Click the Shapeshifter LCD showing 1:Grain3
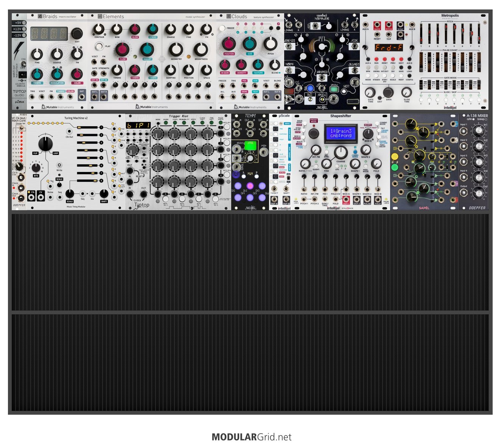The width and height of the screenshot is (504, 445). click(341, 133)
